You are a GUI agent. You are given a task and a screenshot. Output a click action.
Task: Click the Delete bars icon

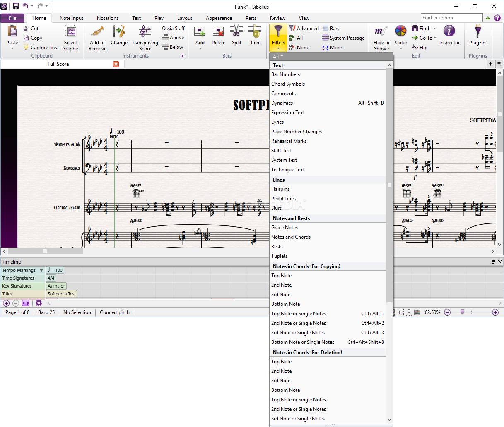[218, 31]
